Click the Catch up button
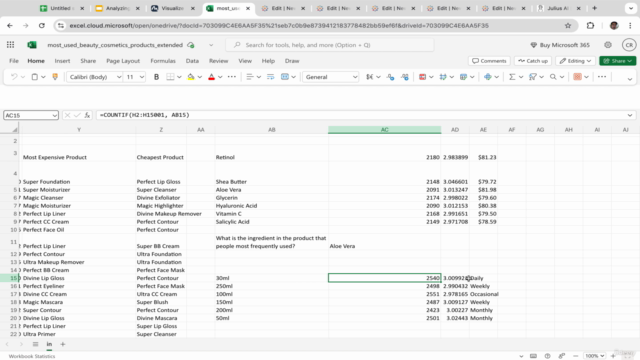 (533, 61)
